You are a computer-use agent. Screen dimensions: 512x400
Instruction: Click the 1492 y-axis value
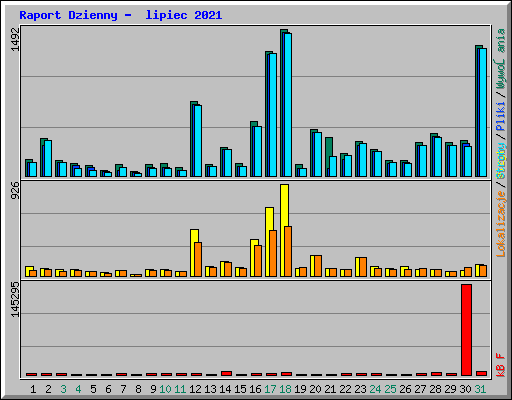(15, 39)
